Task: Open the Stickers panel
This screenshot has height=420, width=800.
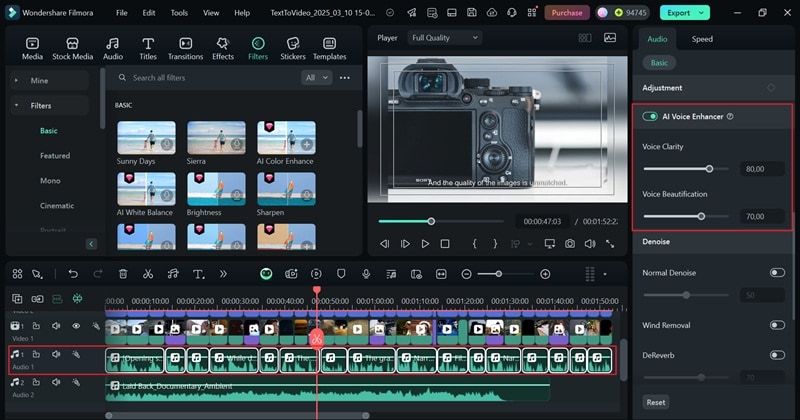Action: (293, 49)
